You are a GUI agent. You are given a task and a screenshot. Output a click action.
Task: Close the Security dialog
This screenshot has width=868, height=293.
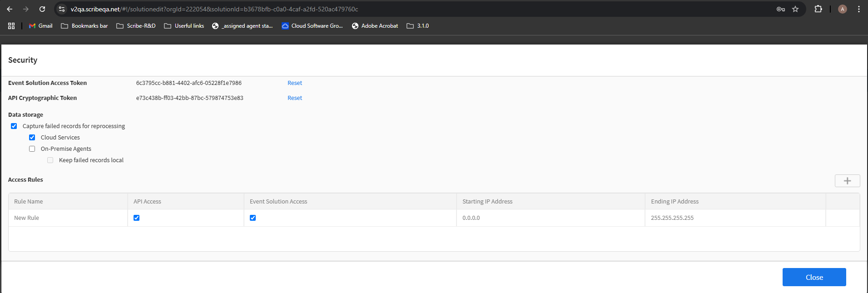814,277
